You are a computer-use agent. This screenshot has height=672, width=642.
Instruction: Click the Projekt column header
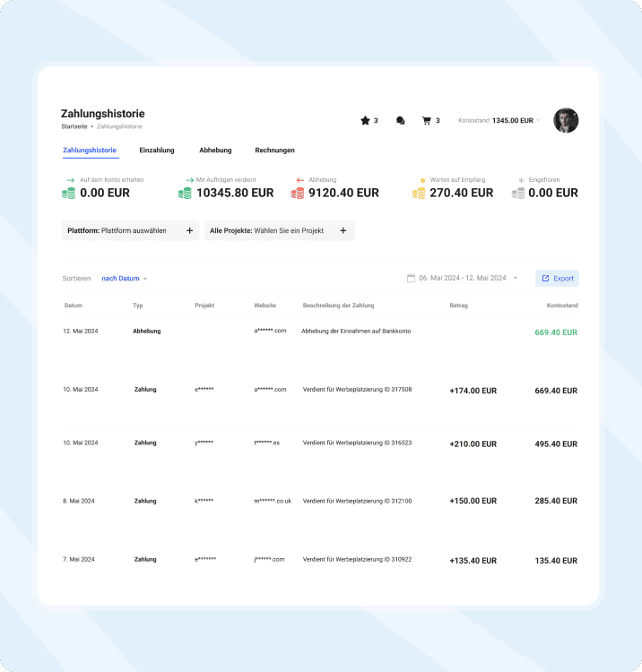(x=204, y=306)
